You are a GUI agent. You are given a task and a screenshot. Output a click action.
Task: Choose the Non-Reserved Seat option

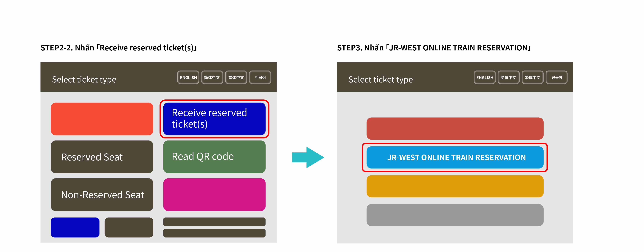click(102, 195)
